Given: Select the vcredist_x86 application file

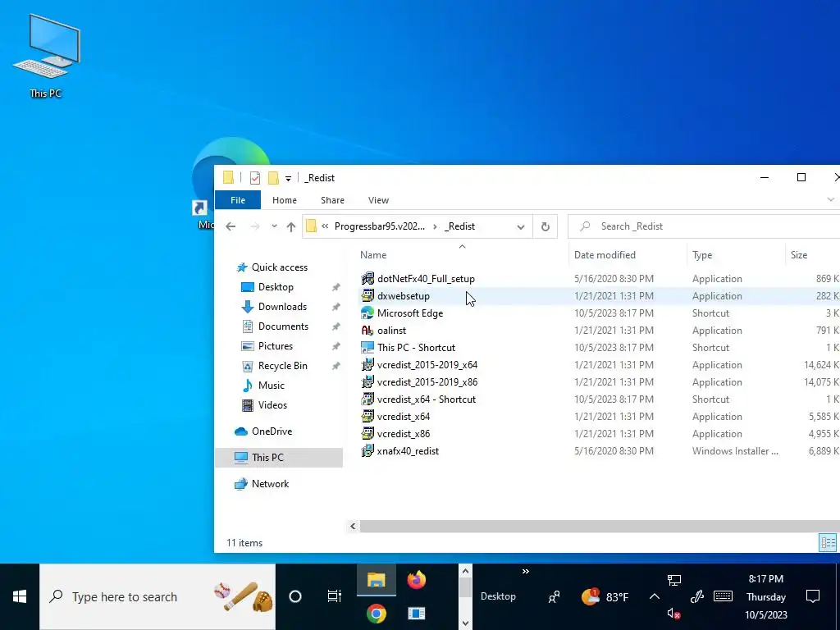Looking at the screenshot, I should point(404,434).
